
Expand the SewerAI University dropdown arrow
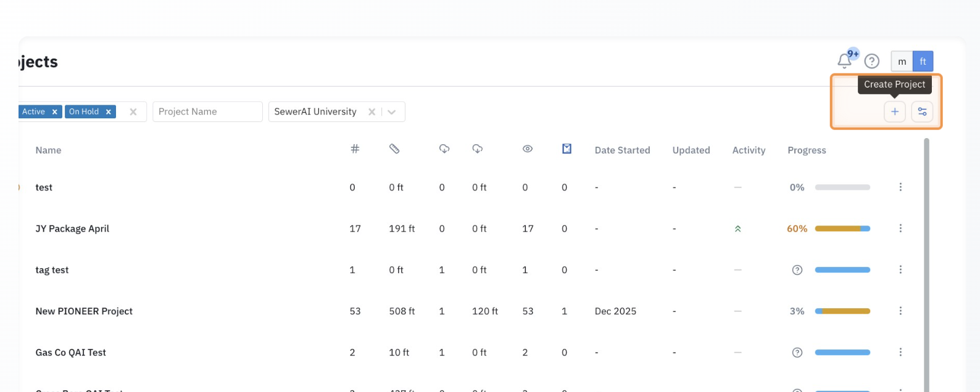[391, 112]
